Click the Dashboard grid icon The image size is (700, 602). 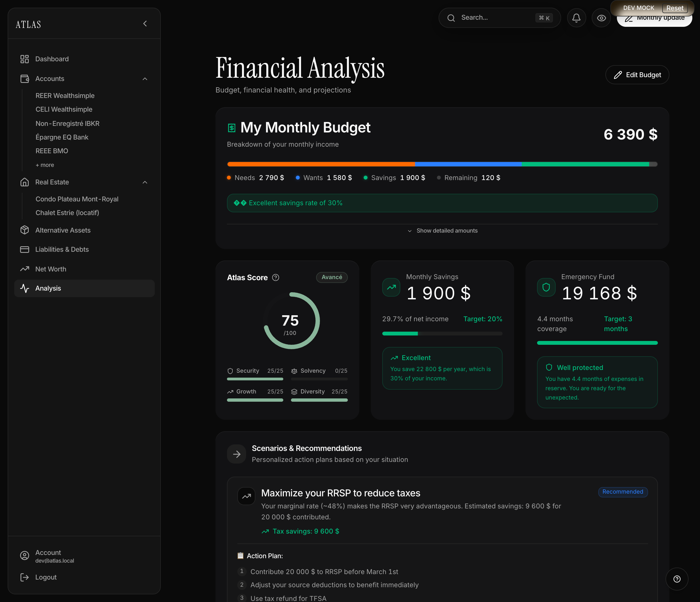25,59
